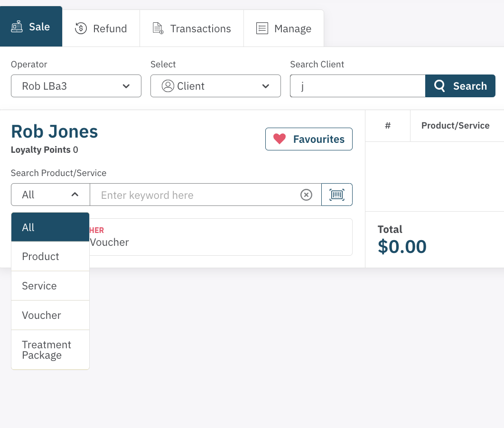Viewport: 504px width, 428px height.
Task: Collapse the All category dropdown
Action: (x=50, y=195)
